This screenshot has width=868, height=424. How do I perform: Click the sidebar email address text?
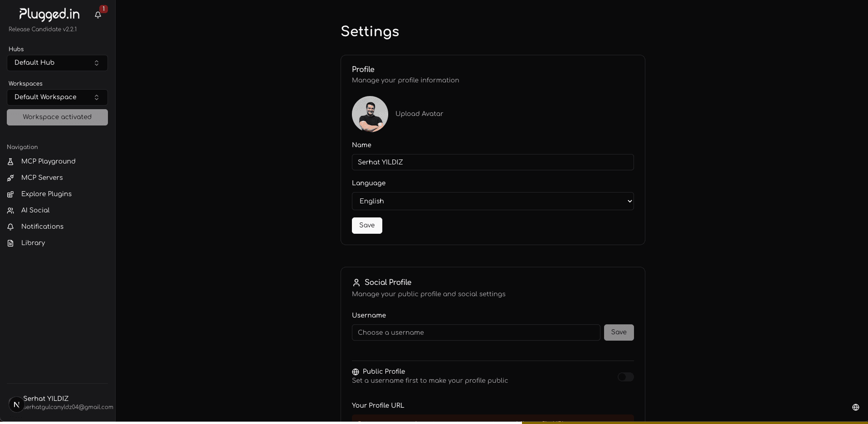(x=68, y=407)
